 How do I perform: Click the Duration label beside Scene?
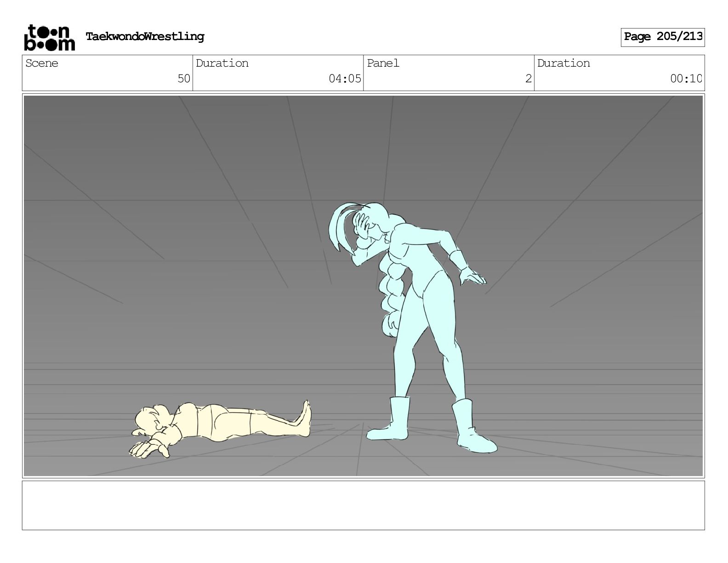click(222, 63)
